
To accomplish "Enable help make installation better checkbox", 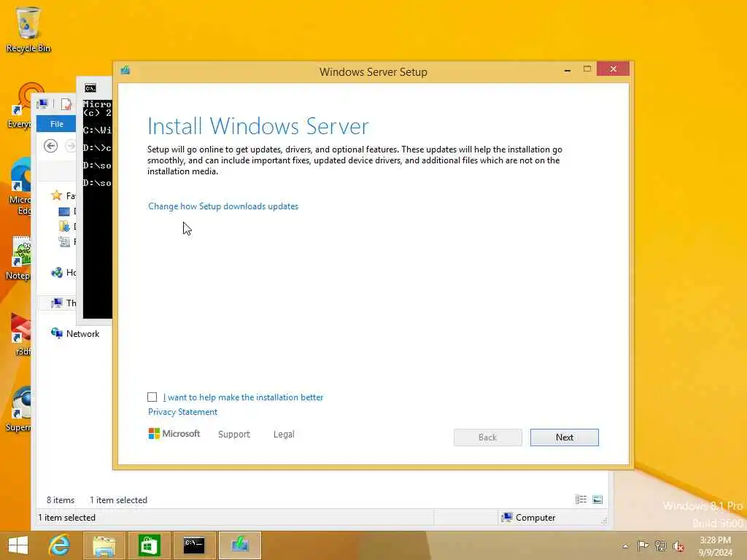I will 152,397.
